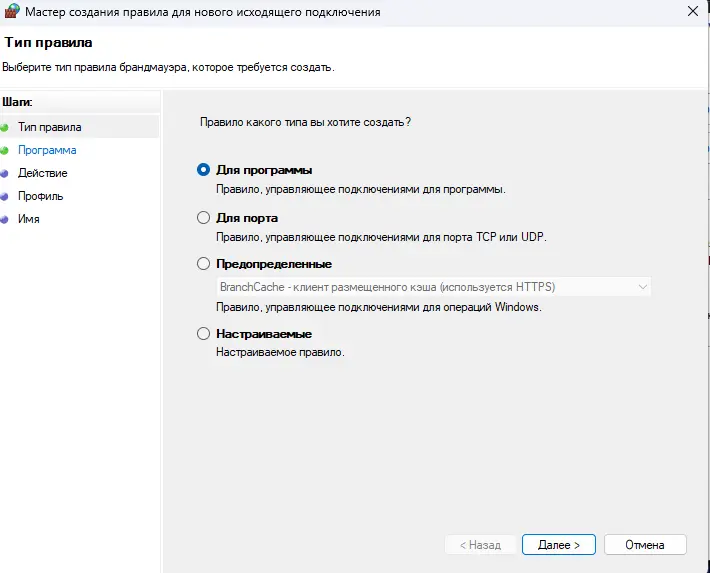Choose the Предопределенные radio option

click(x=204, y=264)
